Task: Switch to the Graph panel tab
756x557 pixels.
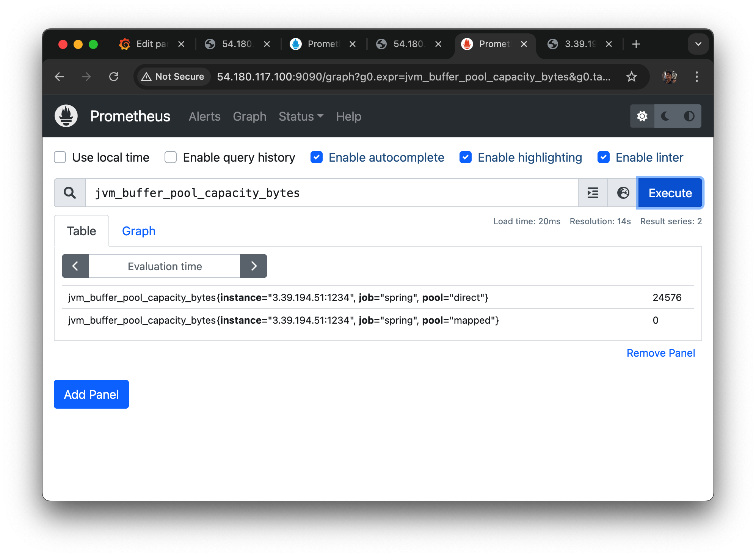Action: (139, 231)
